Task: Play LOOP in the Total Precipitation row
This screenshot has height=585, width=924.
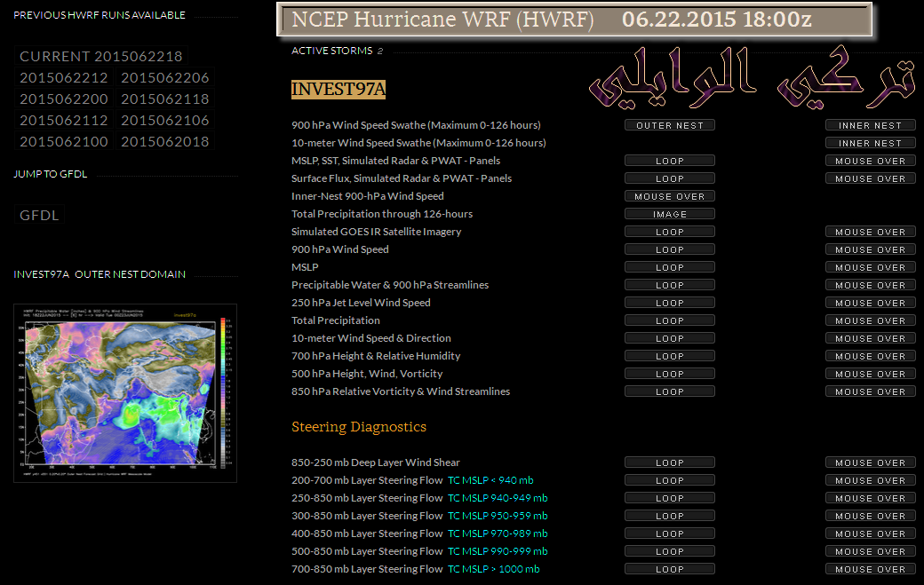Action: click(x=669, y=320)
